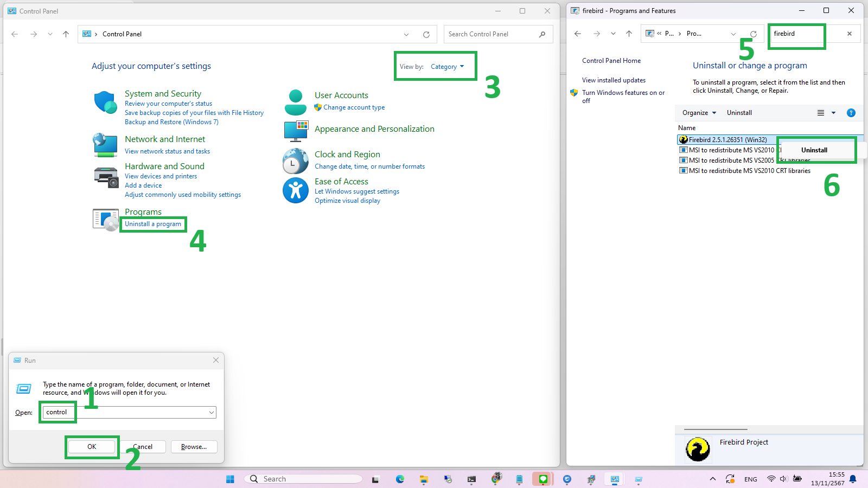Click the System and Security shield icon
Image resolution: width=868 pixels, height=488 pixels.
pyautogui.click(x=105, y=102)
